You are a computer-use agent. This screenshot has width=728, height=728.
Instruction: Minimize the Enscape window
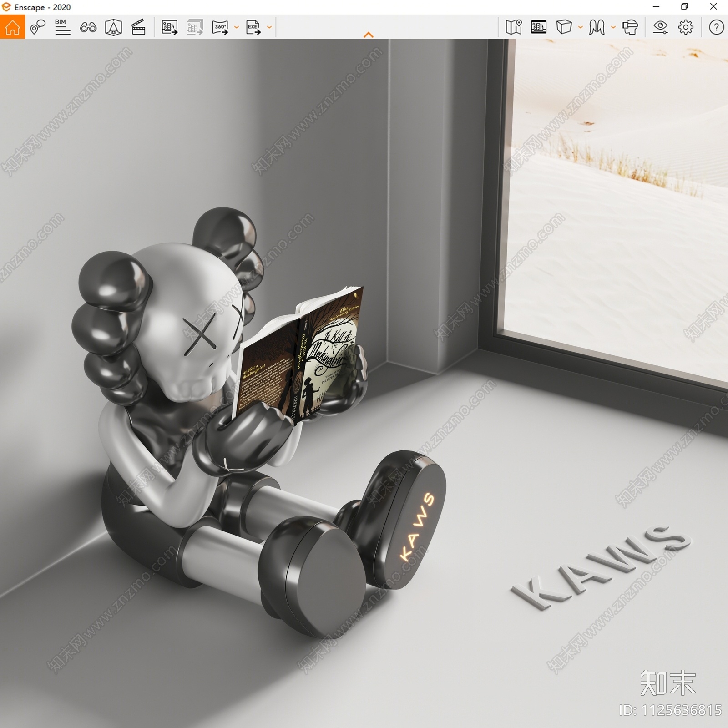[x=656, y=7]
